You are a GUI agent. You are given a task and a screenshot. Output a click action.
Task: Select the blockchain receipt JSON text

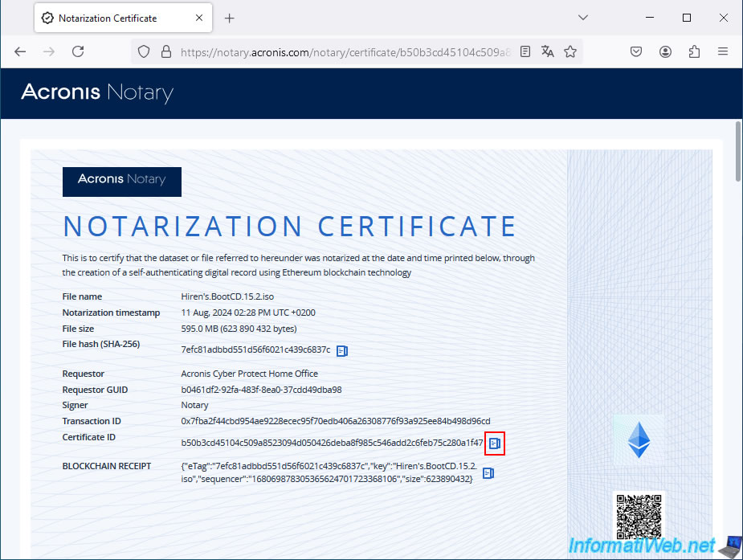click(x=329, y=472)
